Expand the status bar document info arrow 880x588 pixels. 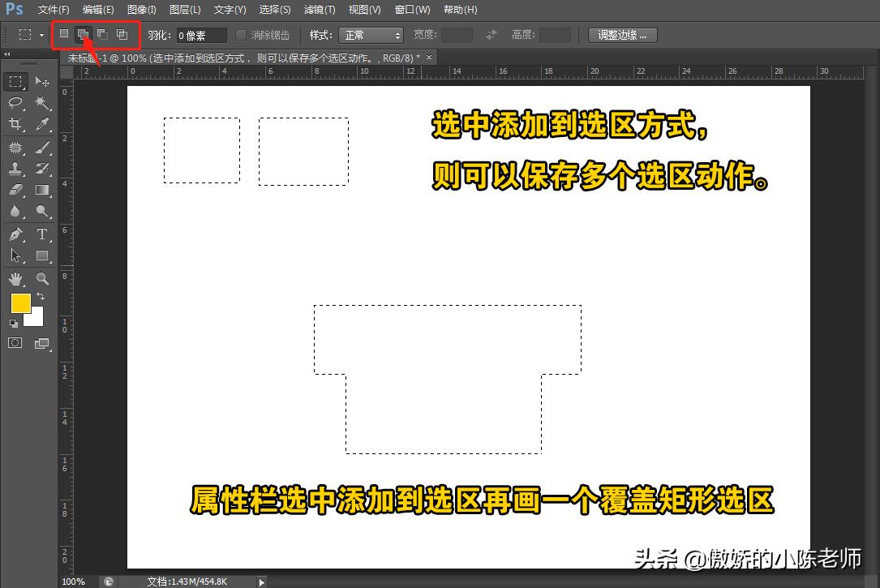pos(260,582)
